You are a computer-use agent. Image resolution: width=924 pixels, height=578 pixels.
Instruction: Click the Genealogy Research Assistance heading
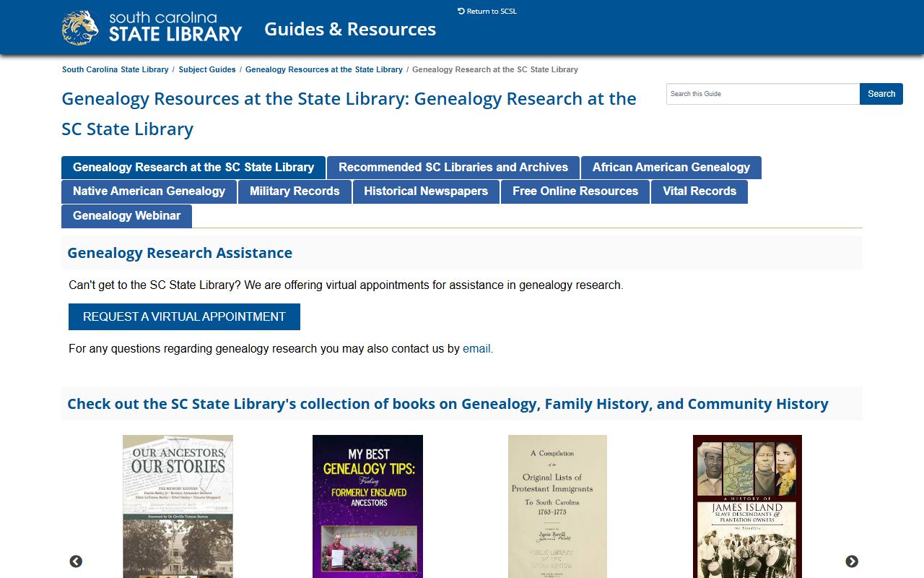point(180,253)
